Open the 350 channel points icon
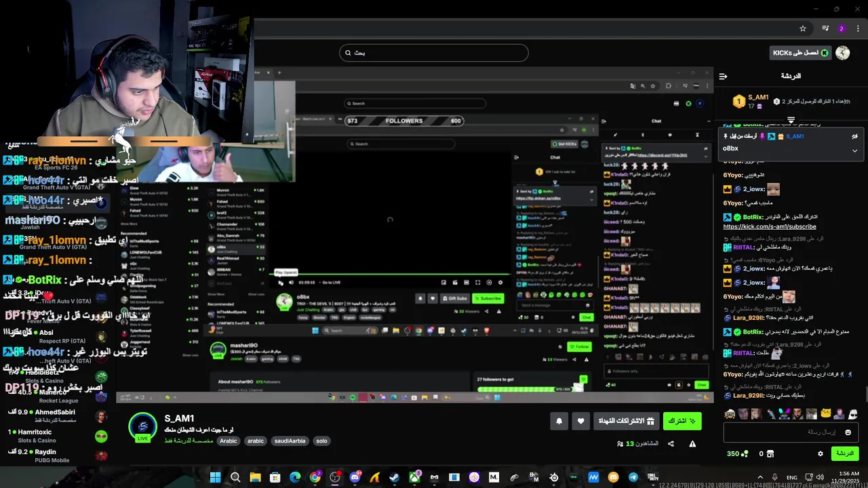Viewport: 868px width, 488px height. click(x=745, y=453)
